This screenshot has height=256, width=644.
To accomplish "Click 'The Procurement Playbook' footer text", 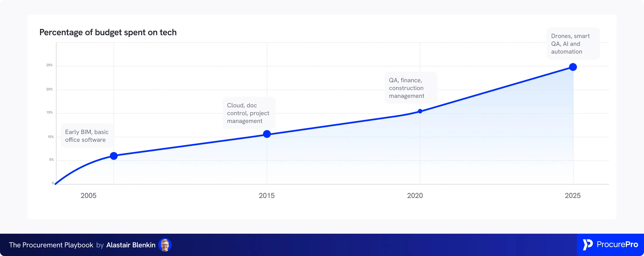I will click(51, 245).
